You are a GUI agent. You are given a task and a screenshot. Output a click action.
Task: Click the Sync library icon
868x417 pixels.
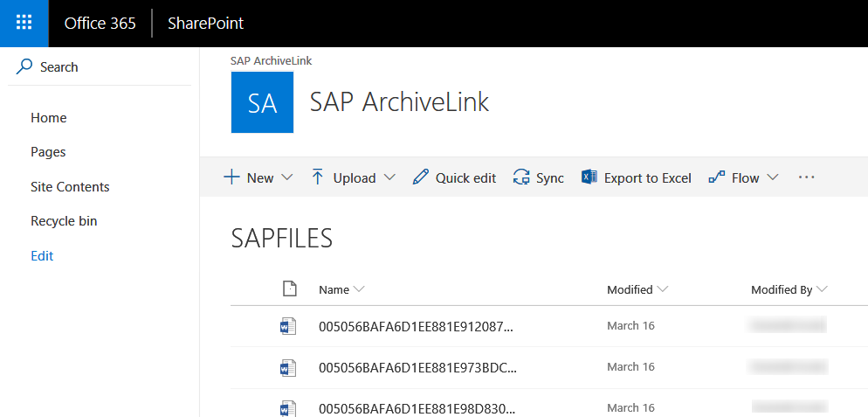[x=522, y=177]
